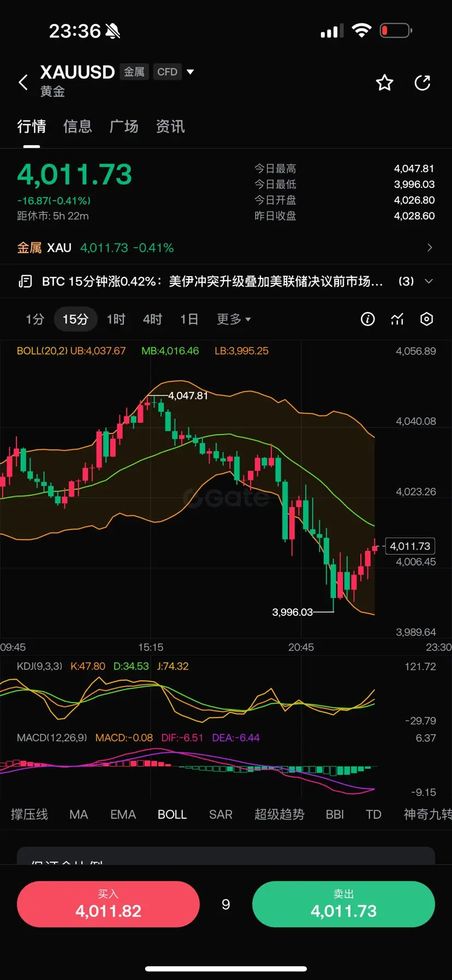452x980 pixels.
Task: Tap the cellular signal icon
Action: (332, 31)
